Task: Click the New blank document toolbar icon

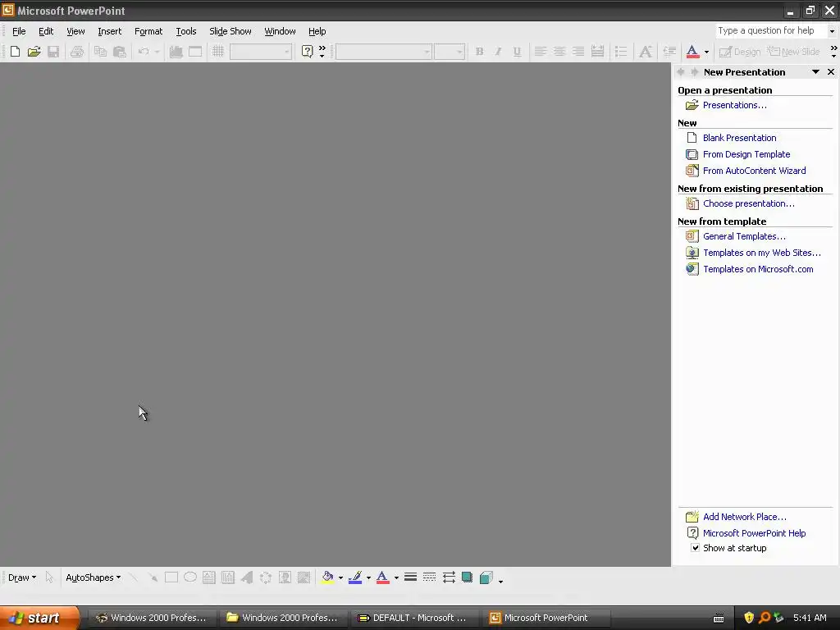Action: click(x=15, y=52)
